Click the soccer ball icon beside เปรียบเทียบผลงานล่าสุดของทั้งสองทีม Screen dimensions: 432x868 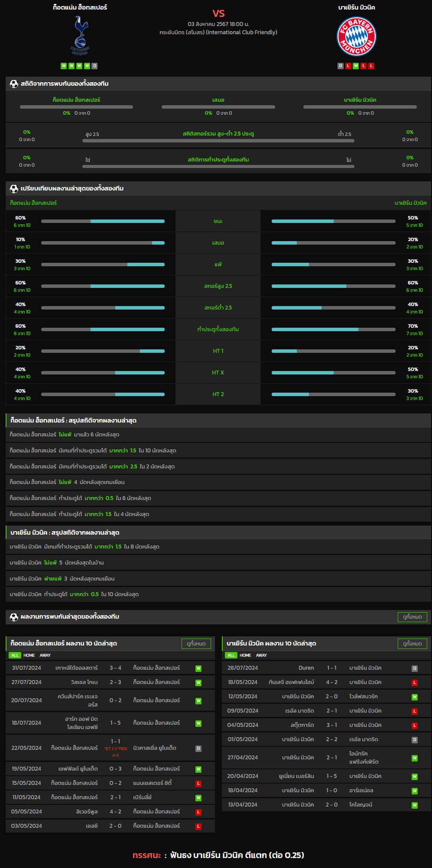tap(14, 189)
